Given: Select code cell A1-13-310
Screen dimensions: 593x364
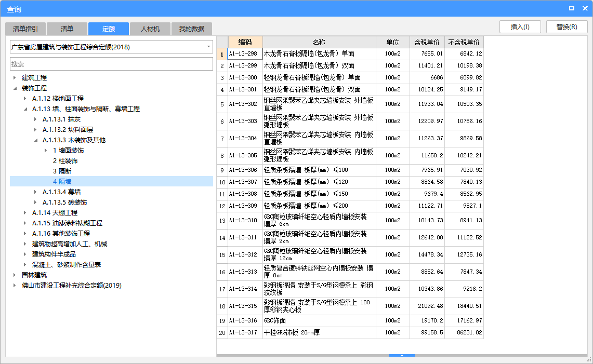Looking at the screenshot, I should 245,220.
